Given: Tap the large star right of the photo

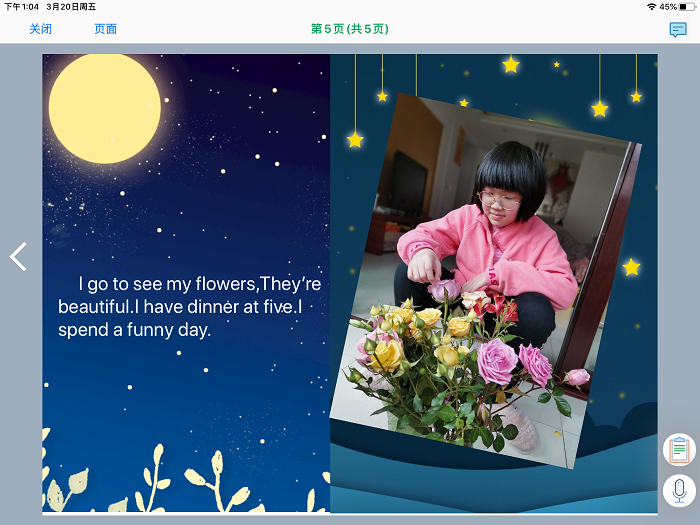Looking at the screenshot, I should click(x=631, y=267).
